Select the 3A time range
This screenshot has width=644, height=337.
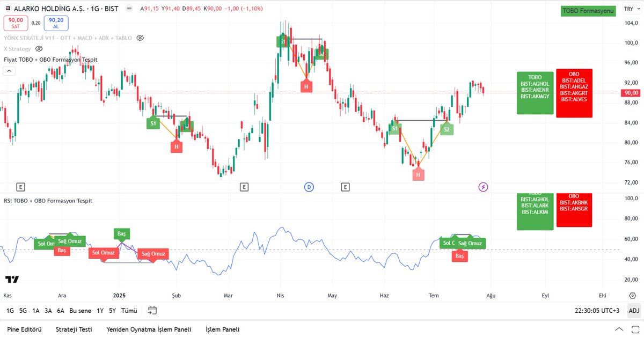click(48, 311)
